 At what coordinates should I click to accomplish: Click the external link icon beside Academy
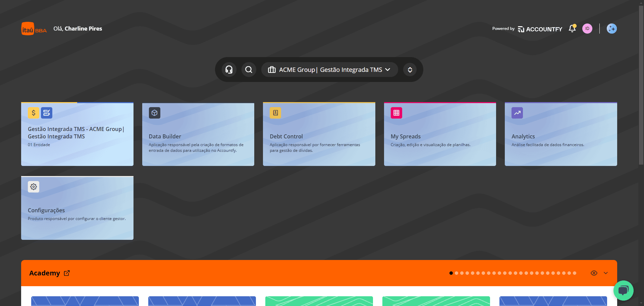(67, 273)
